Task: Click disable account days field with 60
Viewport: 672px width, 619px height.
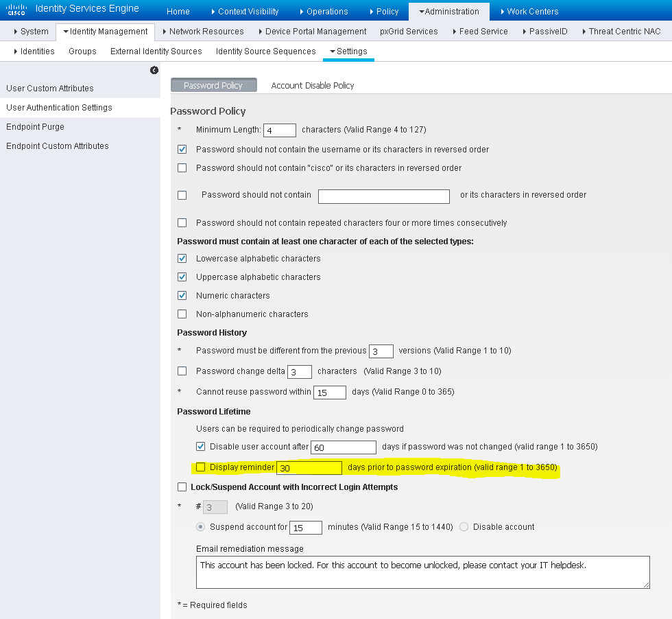Action: pos(344,447)
